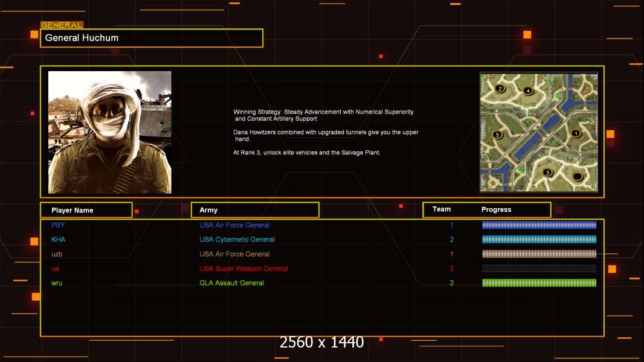Screen dimensions: 644x362
Task: Click team number for player uzb
Action: click(452, 254)
